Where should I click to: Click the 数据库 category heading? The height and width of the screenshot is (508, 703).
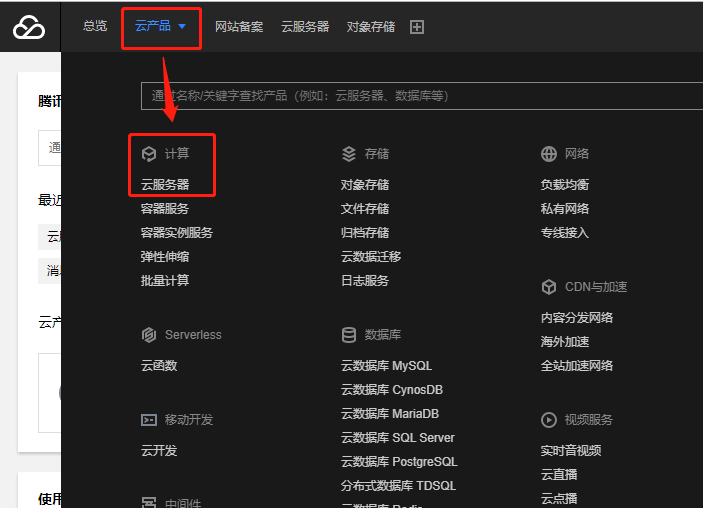(382, 335)
